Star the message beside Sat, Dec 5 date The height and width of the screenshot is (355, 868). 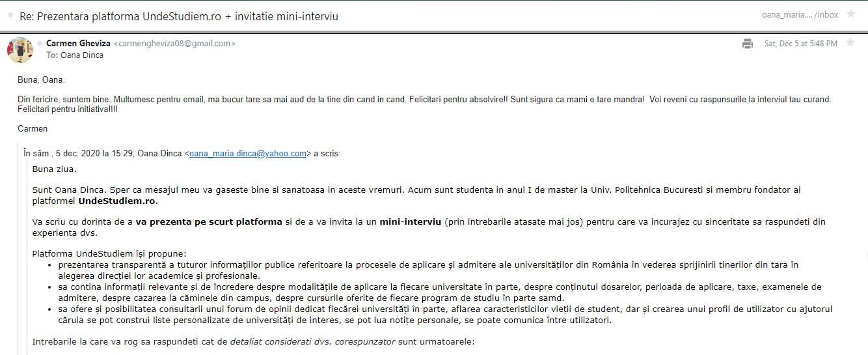pos(850,43)
